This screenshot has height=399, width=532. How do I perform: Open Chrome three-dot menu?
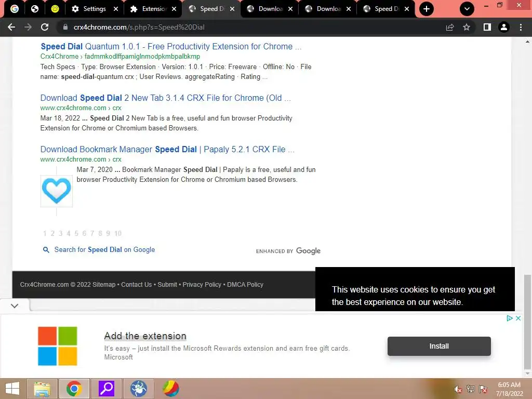click(521, 27)
